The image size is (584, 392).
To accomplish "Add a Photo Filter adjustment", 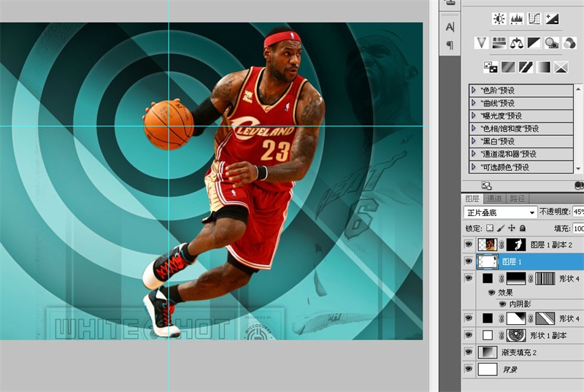I will coord(552,43).
